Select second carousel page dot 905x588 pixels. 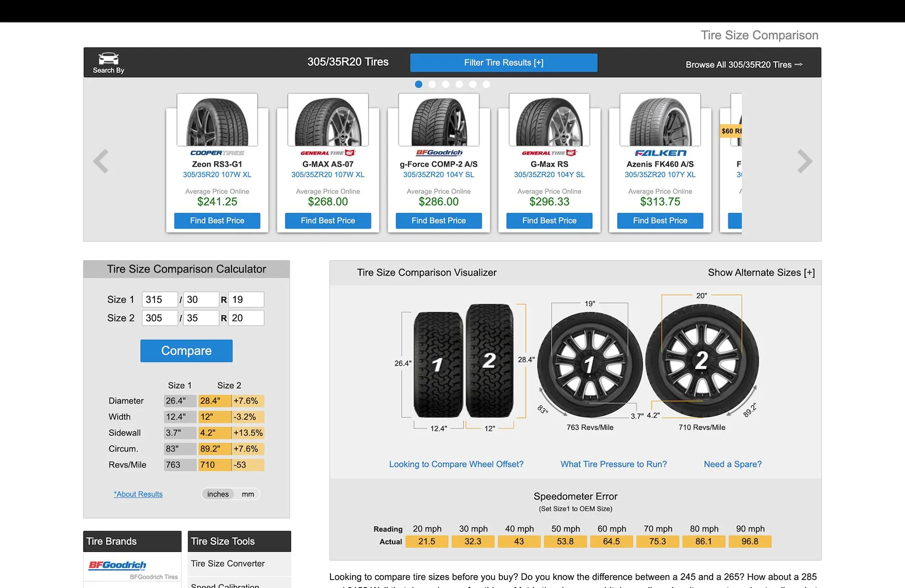[432, 84]
